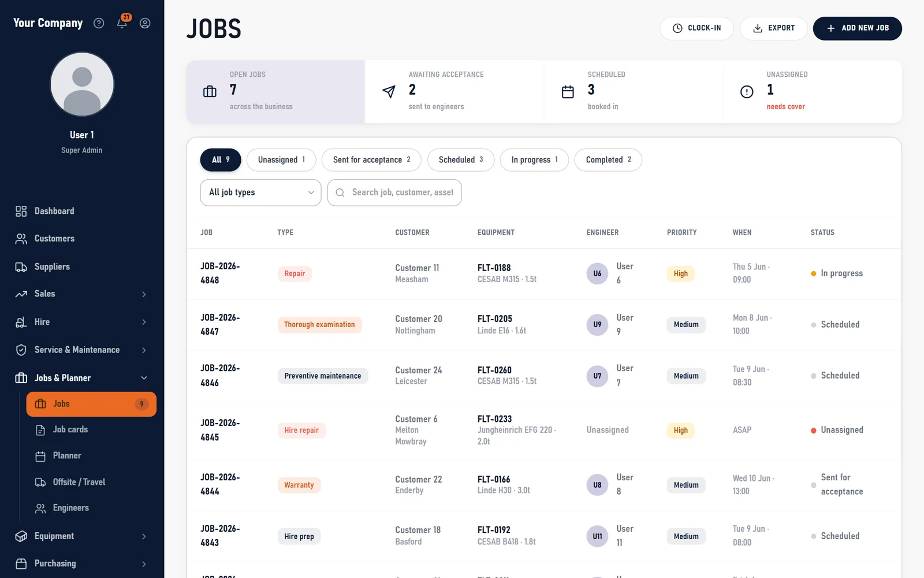Screen dimensions: 924x578
Task: Click the U9 engineer avatar
Action: point(597,325)
